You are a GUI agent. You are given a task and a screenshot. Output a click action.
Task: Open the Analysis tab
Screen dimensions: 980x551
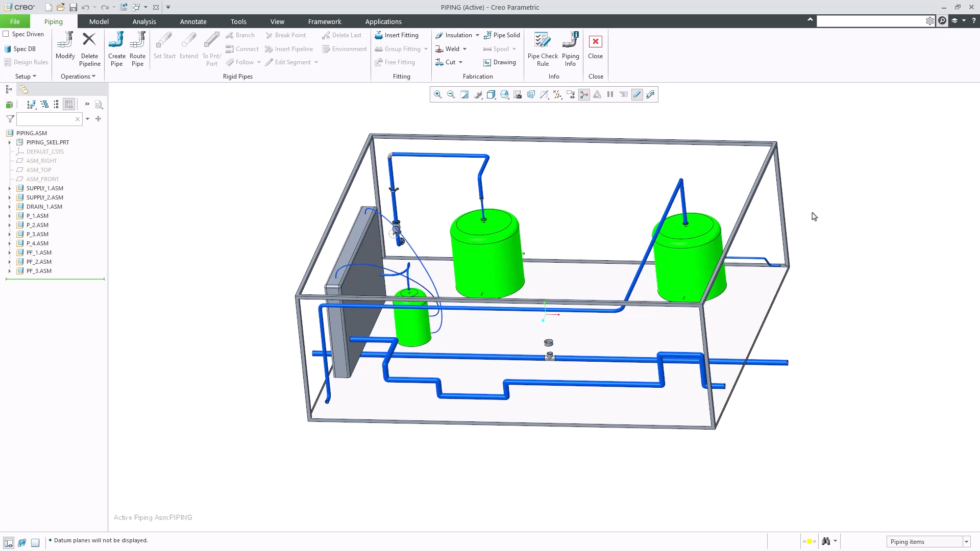pyautogui.click(x=144, y=21)
